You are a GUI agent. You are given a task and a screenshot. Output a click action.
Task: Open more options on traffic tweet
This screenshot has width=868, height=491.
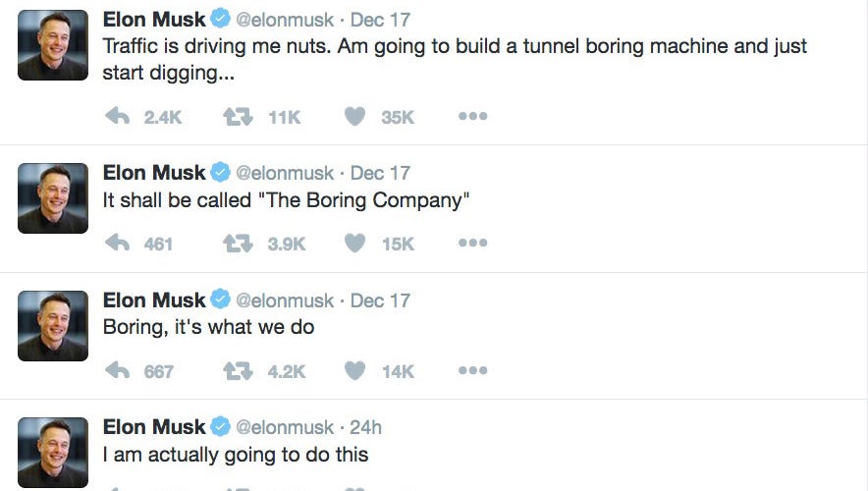472,117
